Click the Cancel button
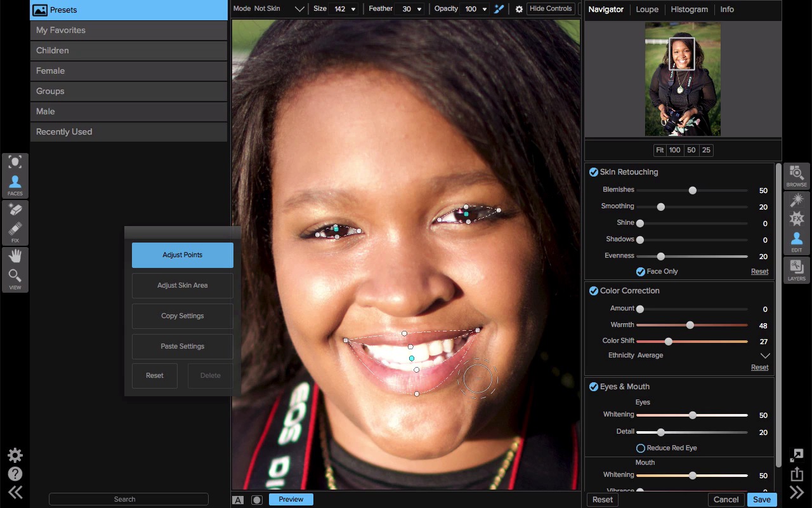 click(x=726, y=500)
